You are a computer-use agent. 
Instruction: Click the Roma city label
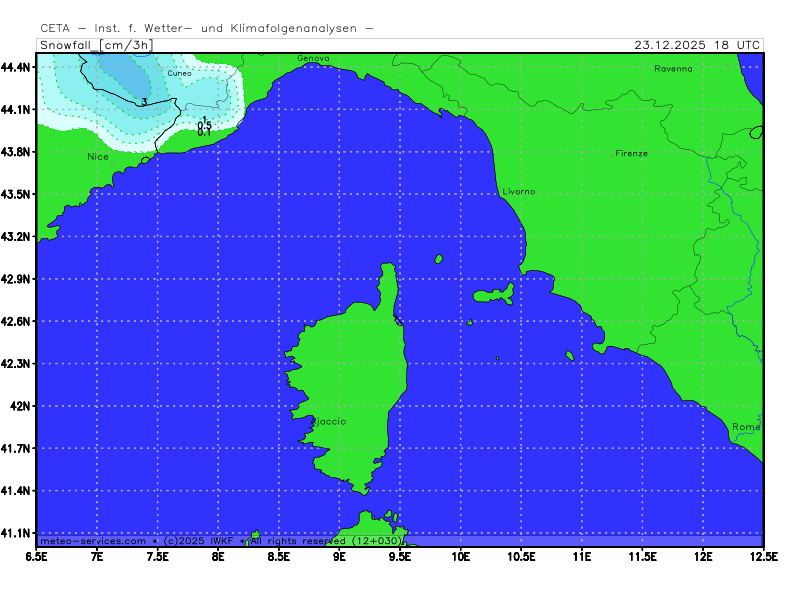(x=746, y=427)
